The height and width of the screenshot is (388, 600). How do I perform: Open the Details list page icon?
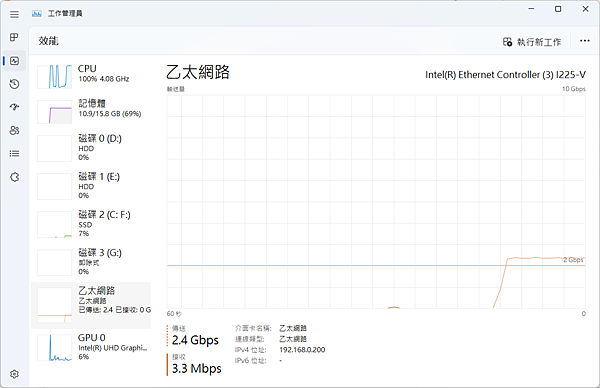[15, 154]
